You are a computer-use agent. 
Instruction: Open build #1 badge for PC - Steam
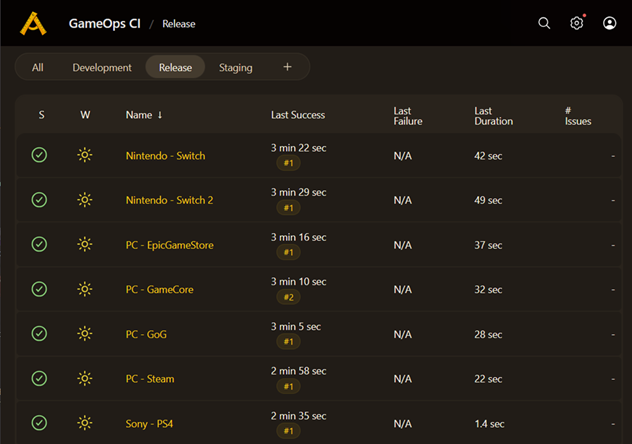tap(288, 386)
